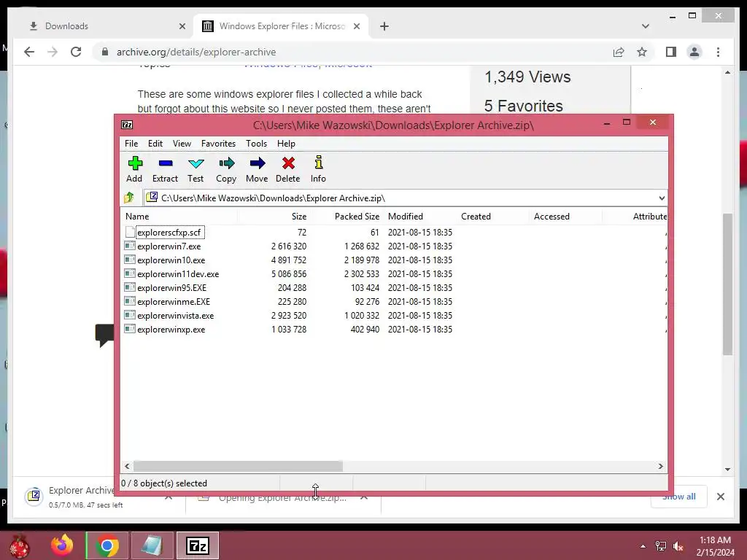The width and height of the screenshot is (747, 560).
Task: Open the File menu in 7-Zip
Action: tap(131, 144)
